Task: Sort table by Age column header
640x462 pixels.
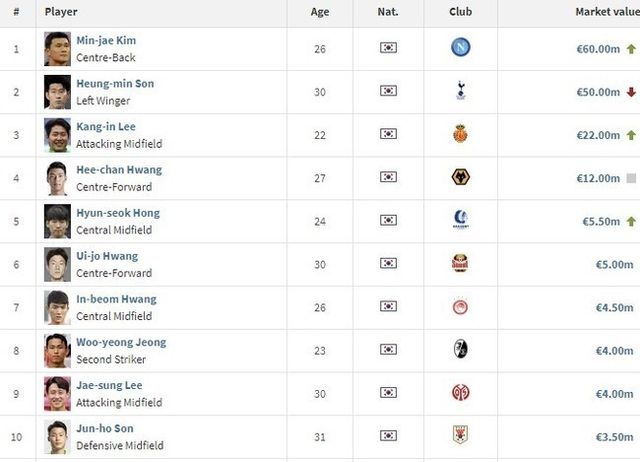Action: pyautogui.click(x=319, y=12)
